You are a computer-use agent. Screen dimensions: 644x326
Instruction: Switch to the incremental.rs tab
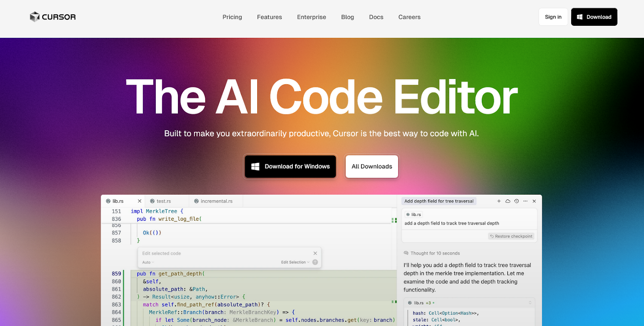pos(217,201)
